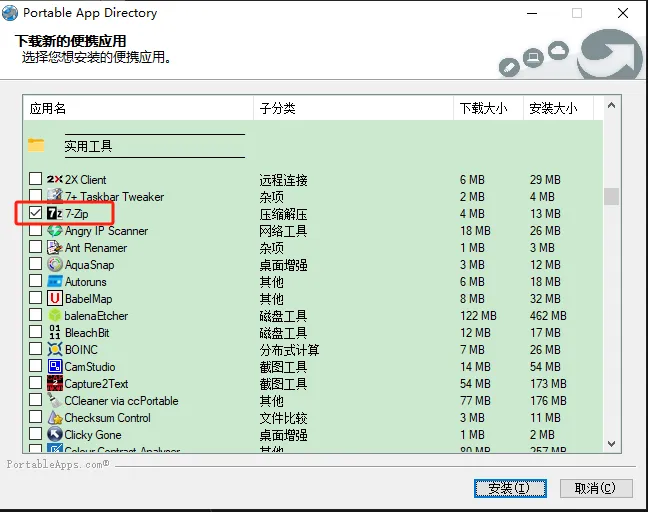Click the 2X Client app icon
648x512 pixels.
[55, 179]
